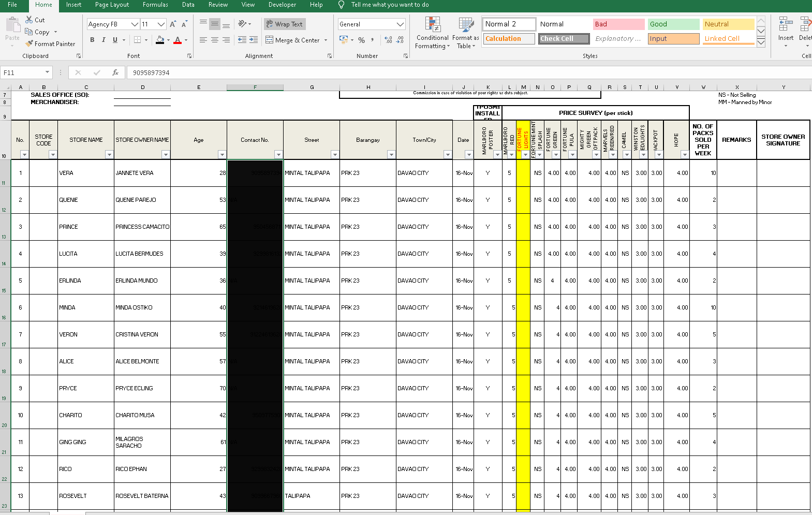Toggle Bold formatting
812x515 pixels.
92,40
